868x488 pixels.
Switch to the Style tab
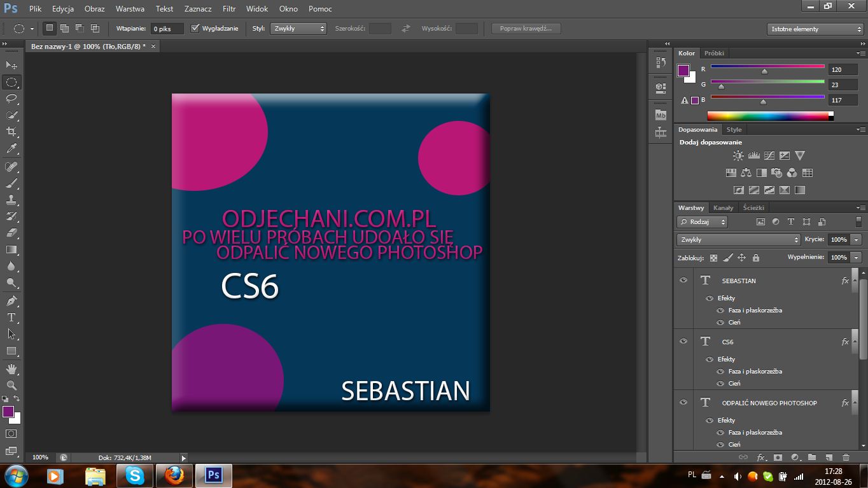point(734,129)
